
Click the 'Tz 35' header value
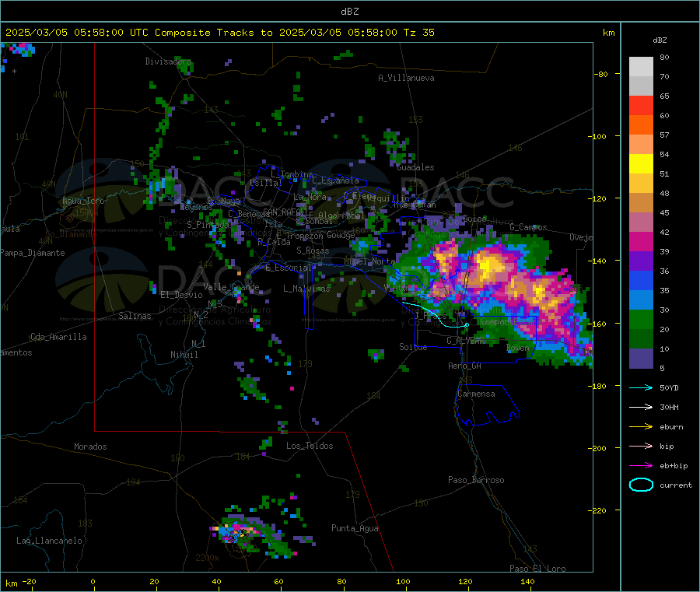(418, 33)
